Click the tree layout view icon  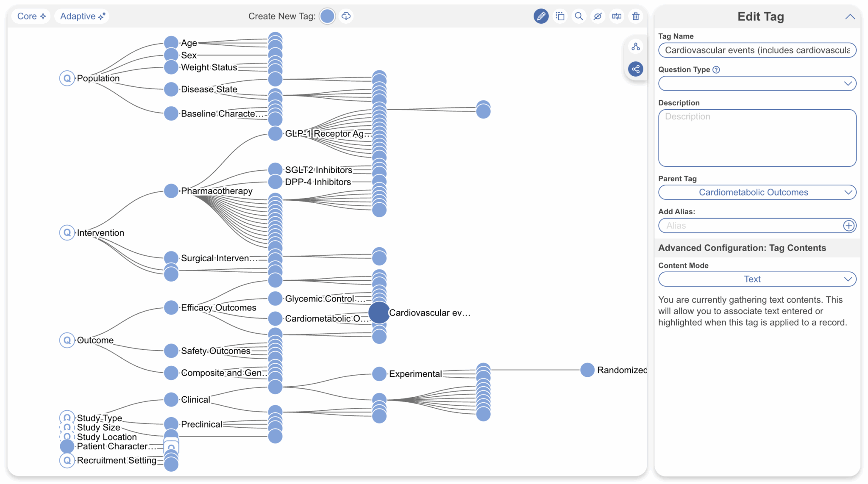(x=636, y=47)
